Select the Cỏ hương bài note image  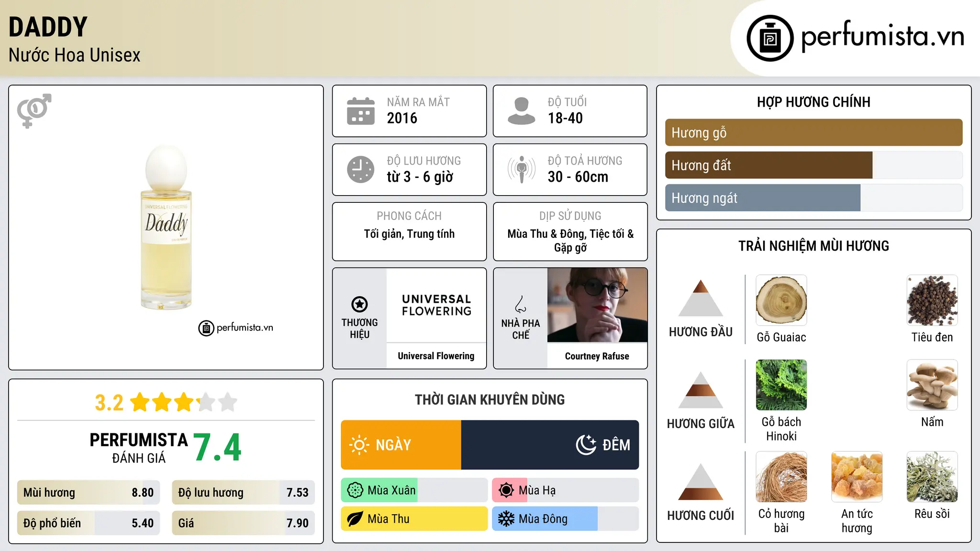[781, 477]
